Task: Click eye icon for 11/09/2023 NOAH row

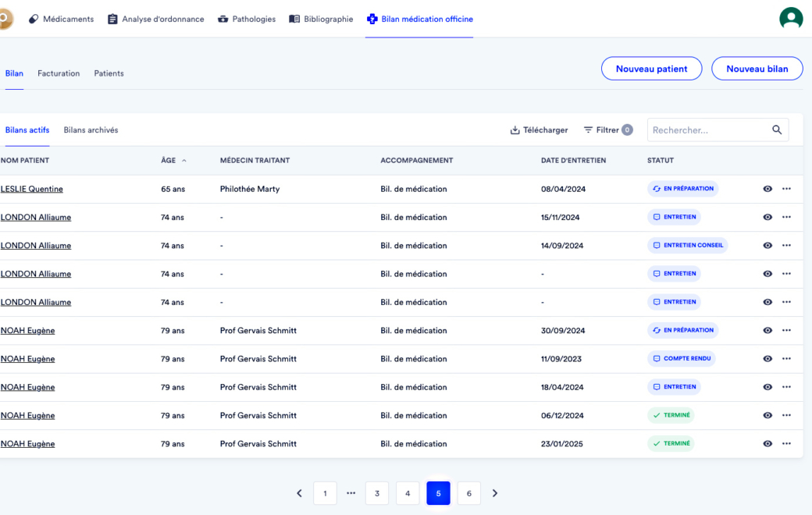Action: coord(767,359)
